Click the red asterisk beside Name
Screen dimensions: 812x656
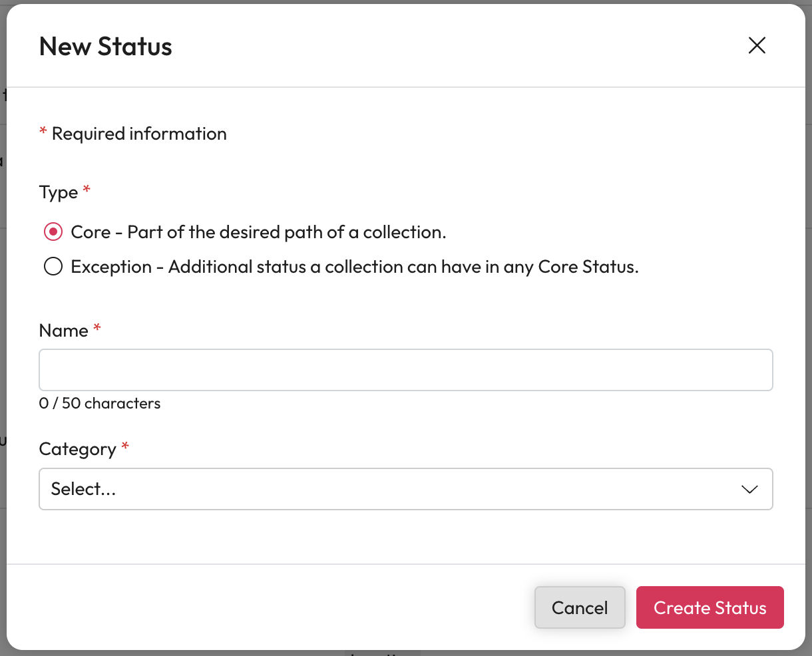click(97, 328)
